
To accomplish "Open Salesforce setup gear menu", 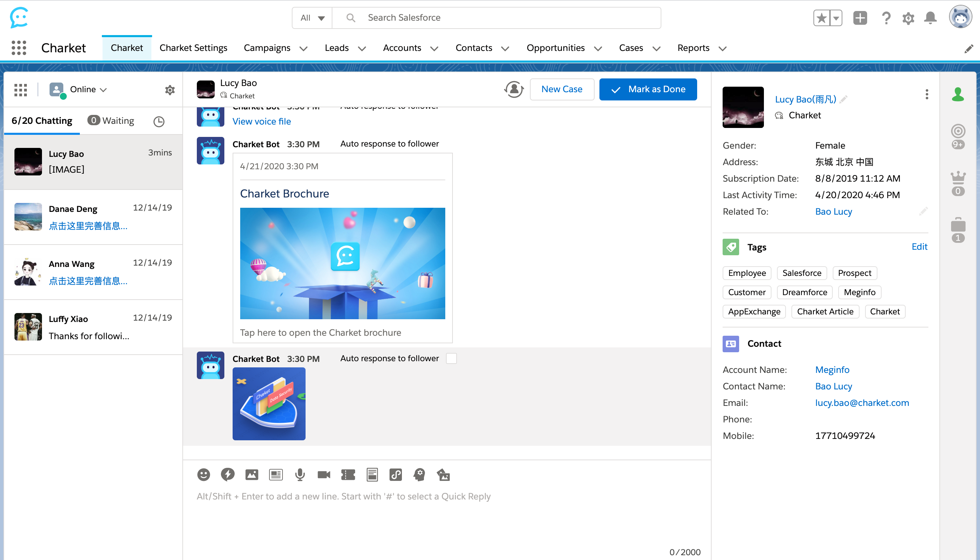I will 908,18.
